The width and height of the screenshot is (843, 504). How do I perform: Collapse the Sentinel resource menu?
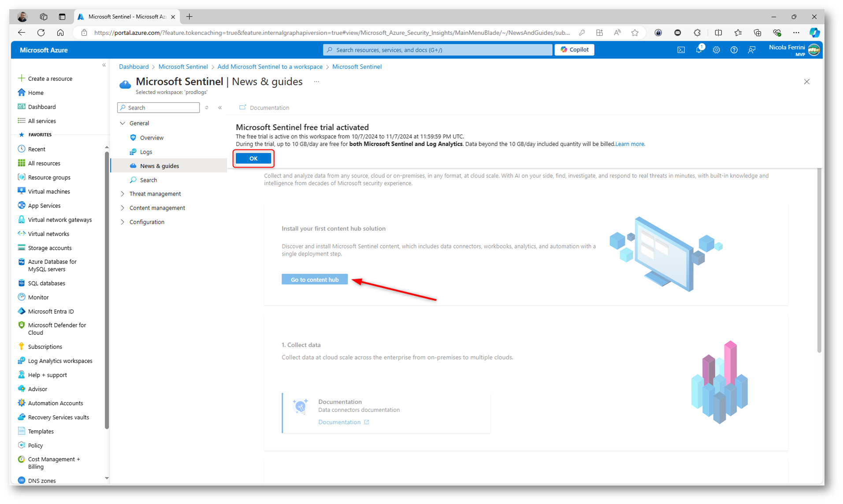coord(220,108)
